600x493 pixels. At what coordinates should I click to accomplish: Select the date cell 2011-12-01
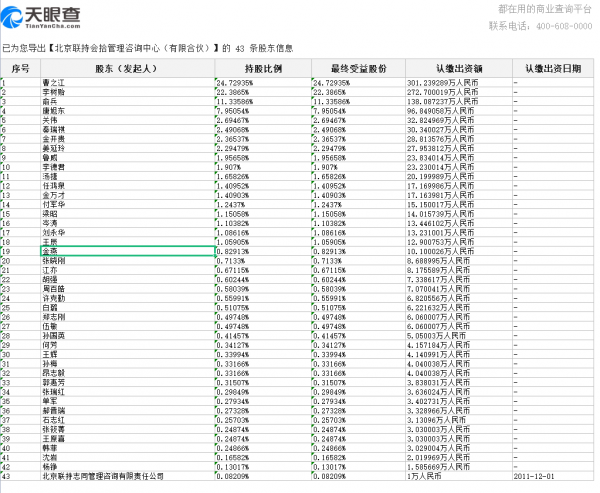[553, 477]
